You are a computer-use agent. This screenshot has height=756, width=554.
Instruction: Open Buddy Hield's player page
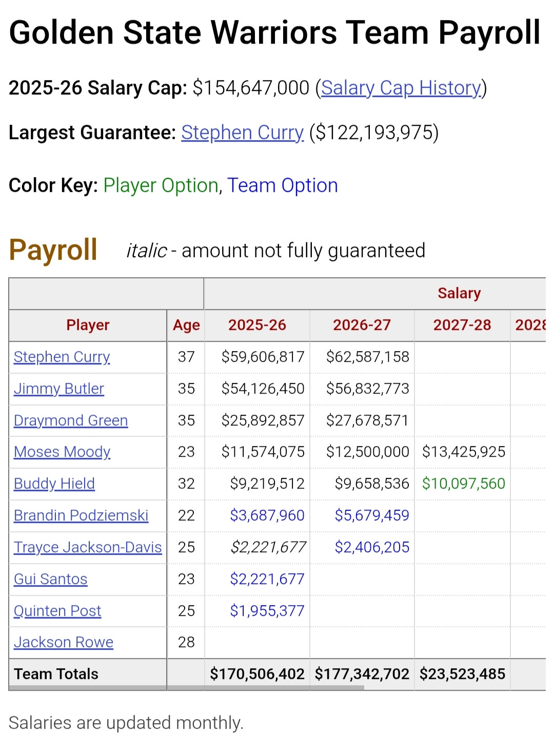click(54, 483)
